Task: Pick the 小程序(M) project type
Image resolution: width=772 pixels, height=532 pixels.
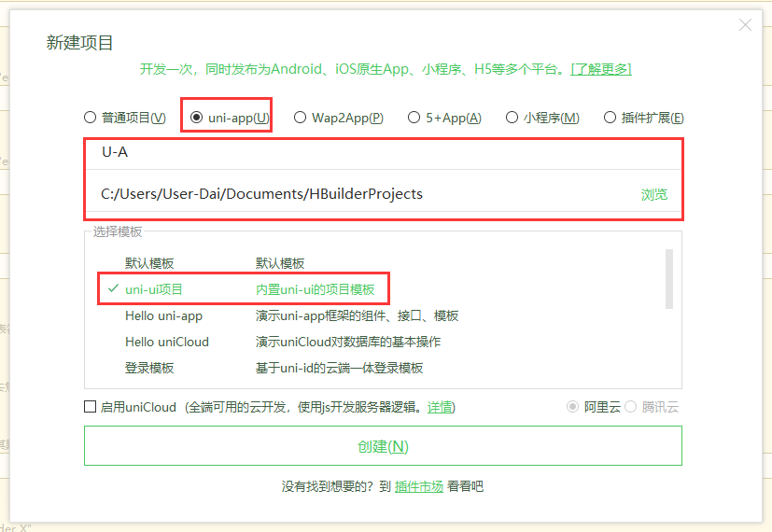Action: pyautogui.click(x=512, y=118)
